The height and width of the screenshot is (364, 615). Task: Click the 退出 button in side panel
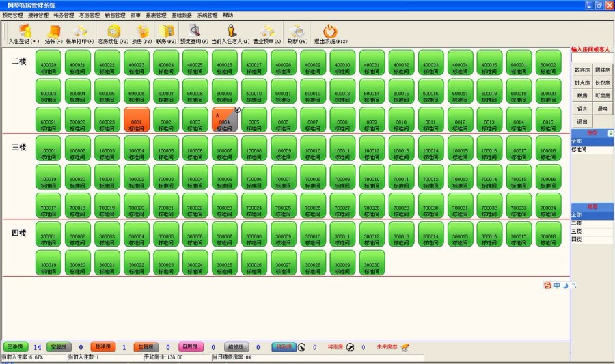(x=582, y=122)
